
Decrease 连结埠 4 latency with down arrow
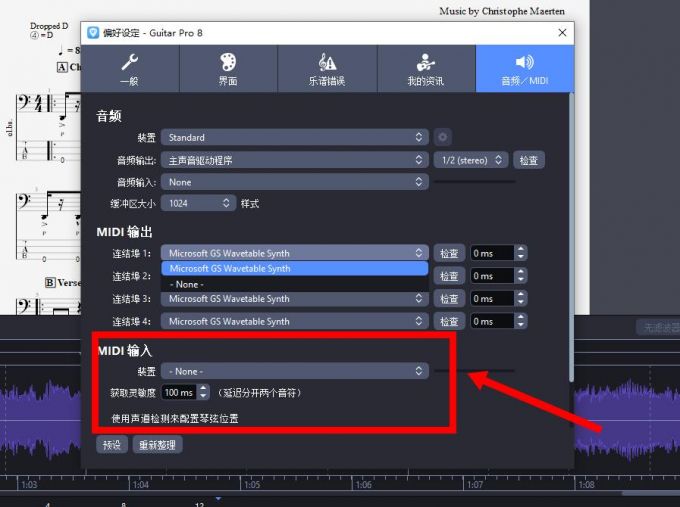(521, 325)
